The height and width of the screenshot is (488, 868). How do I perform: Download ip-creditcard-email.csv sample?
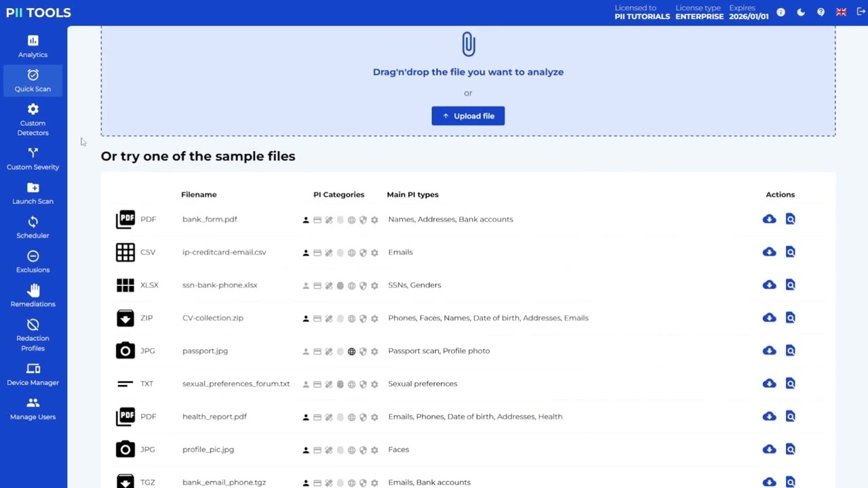(x=769, y=252)
